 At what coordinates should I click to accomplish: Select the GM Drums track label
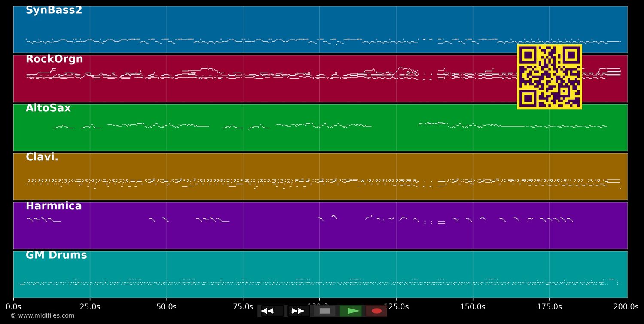56,255
